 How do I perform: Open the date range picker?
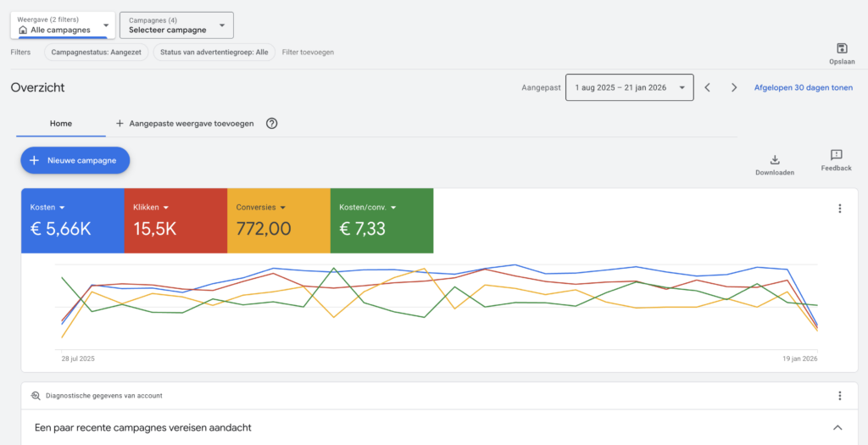click(629, 87)
